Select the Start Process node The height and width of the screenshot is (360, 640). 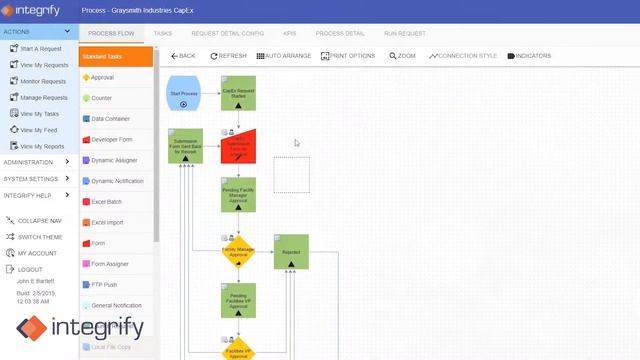(184, 93)
